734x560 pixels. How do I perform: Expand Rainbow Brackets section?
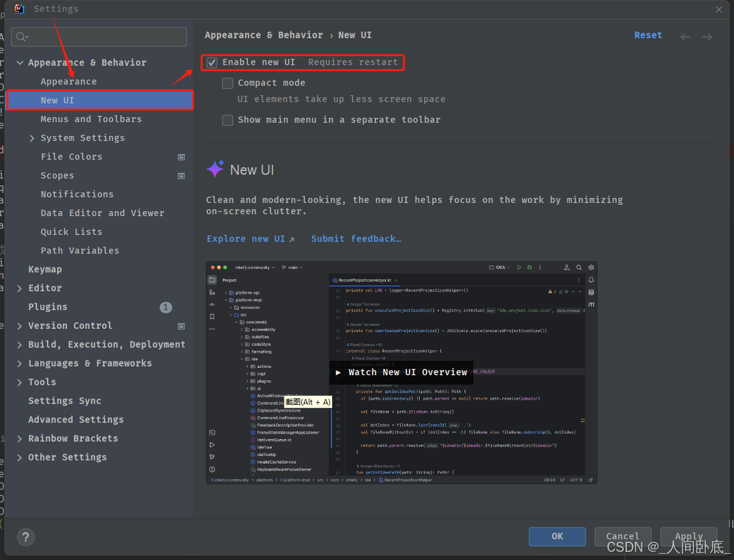19,438
